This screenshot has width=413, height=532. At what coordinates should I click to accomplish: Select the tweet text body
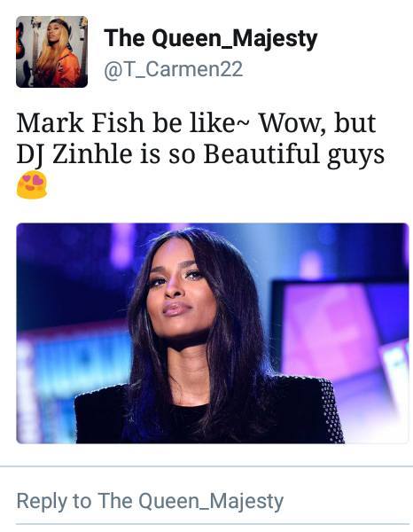(x=200, y=154)
